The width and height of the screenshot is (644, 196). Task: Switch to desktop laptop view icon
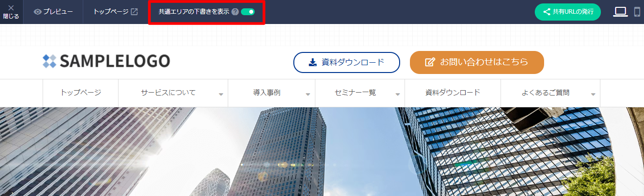coord(620,12)
